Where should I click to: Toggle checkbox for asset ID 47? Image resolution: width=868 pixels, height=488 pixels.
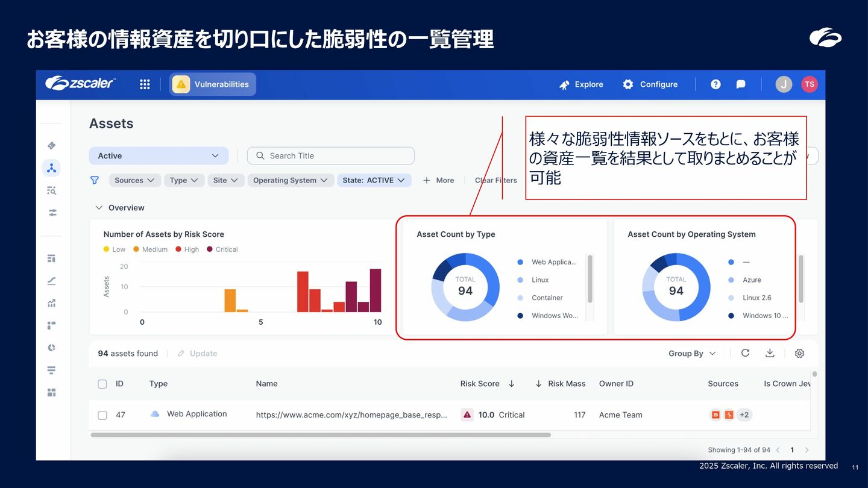102,415
